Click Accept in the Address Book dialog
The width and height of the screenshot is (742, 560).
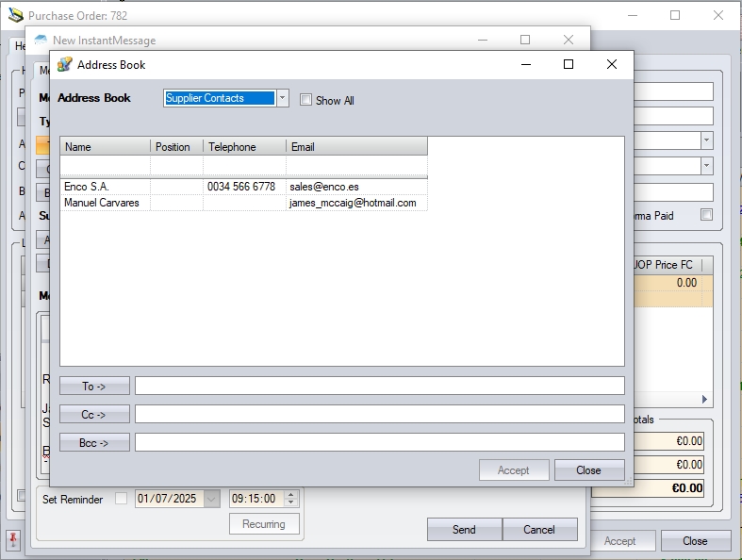[x=514, y=470]
